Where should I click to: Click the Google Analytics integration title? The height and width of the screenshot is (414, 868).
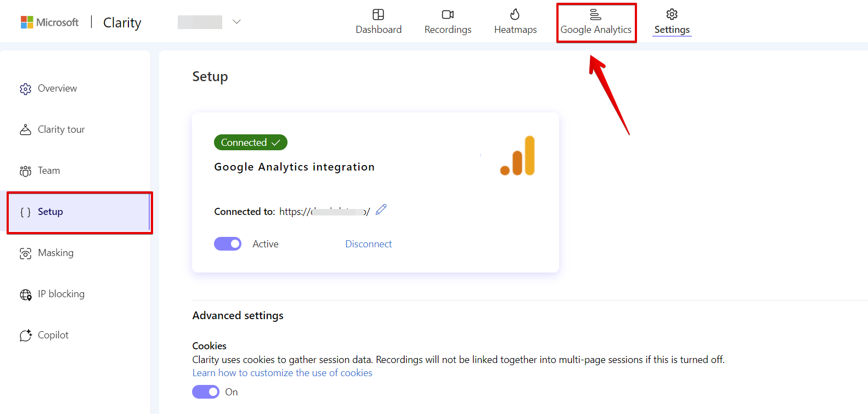click(x=294, y=167)
